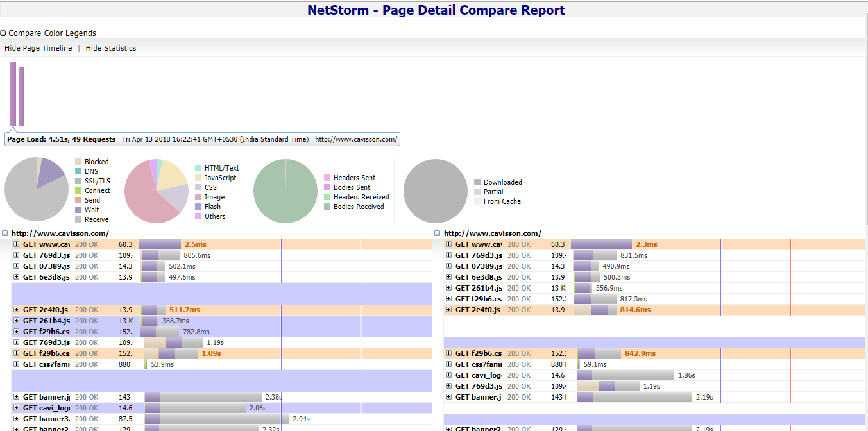
Task: Expand the 6e3d8.js request taking 497.6ms
Action: point(17,277)
